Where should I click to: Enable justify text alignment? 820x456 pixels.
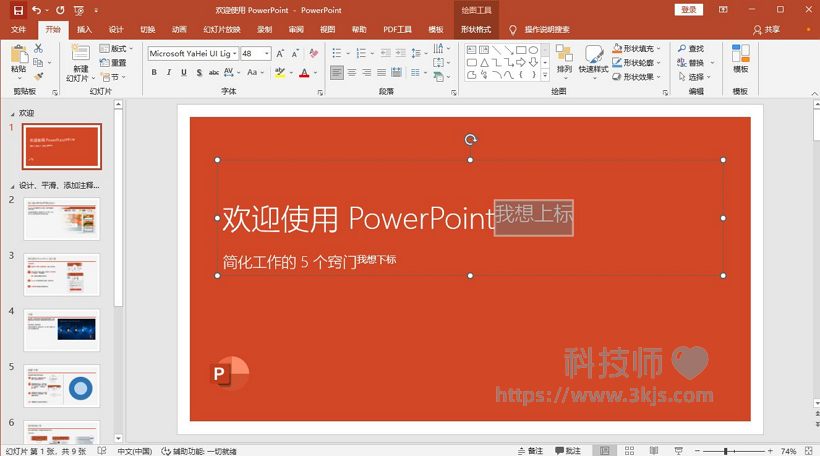tap(382, 73)
